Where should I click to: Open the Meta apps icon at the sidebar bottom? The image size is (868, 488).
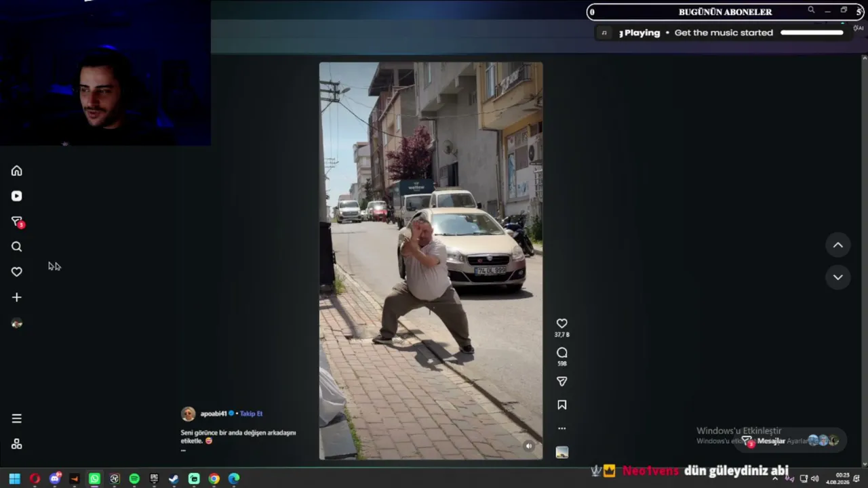17,444
